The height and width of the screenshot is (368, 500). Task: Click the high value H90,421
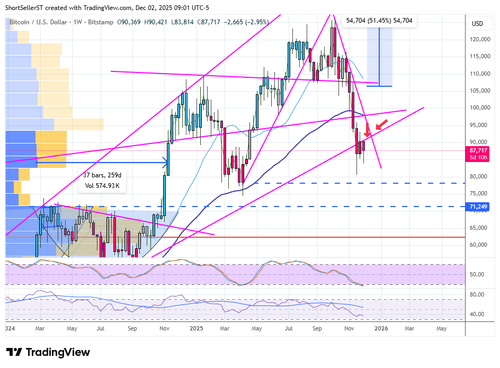156,22
